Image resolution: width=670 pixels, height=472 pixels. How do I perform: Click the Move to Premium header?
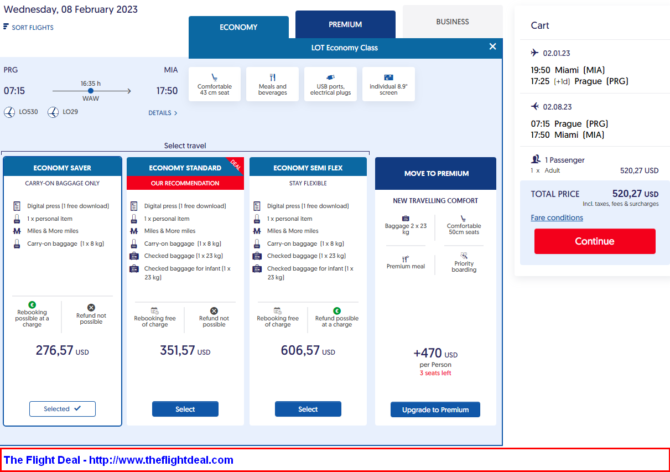(435, 173)
